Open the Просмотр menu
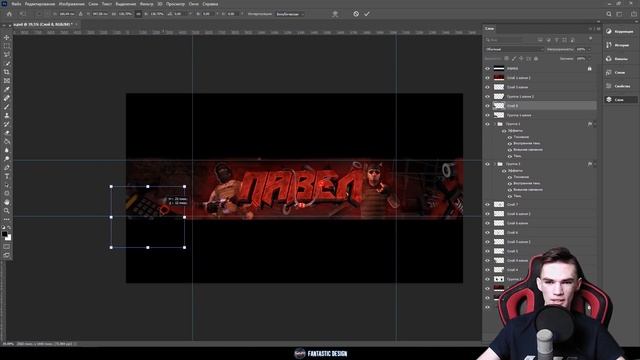Screen dimensions: 640x360 (175, 4)
